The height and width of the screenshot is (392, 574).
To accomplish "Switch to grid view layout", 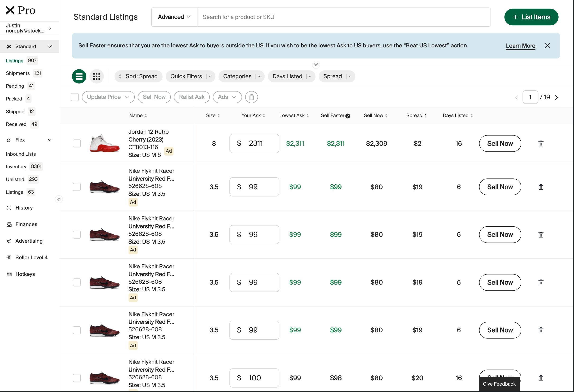I will click(x=96, y=76).
